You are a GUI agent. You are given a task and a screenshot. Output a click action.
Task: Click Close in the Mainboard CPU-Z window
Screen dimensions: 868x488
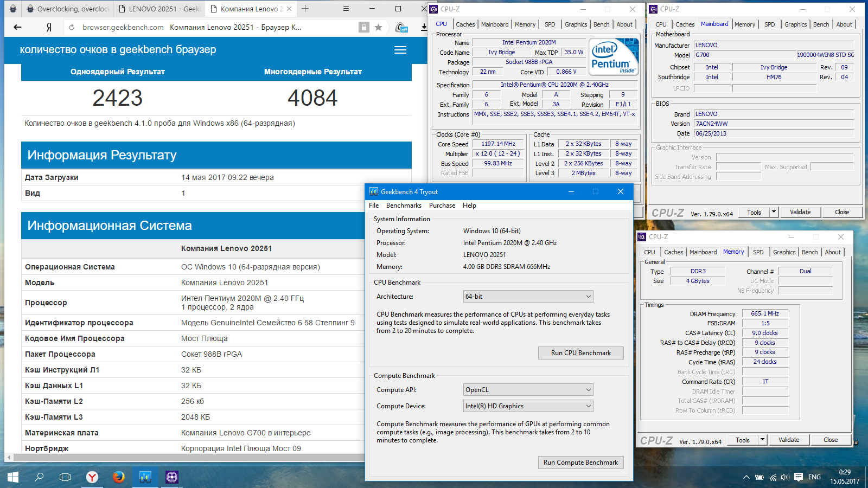point(842,213)
